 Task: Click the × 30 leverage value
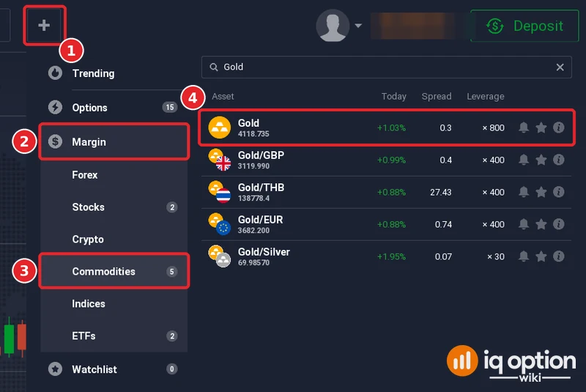pos(496,256)
